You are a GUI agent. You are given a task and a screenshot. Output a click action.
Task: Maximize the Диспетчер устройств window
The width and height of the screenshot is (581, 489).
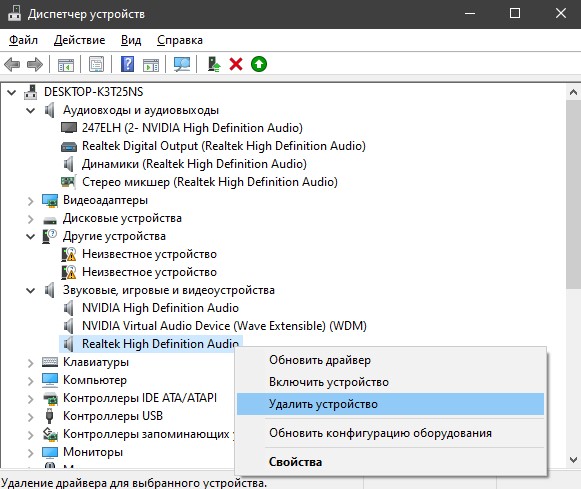(x=515, y=14)
